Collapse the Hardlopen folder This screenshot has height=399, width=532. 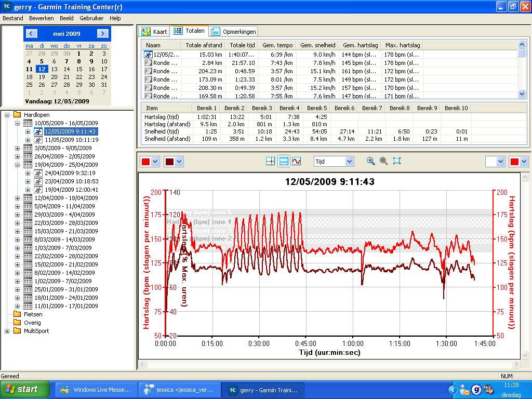[7, 115]
